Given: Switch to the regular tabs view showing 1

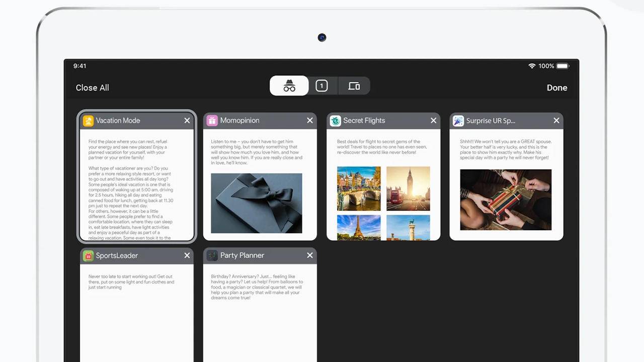Looking at the screenshot, I should coord(321,86).
